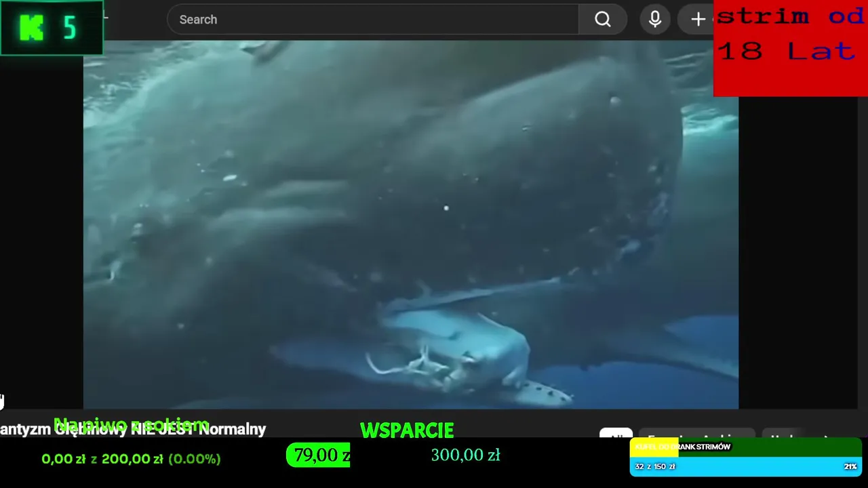Click the green '79,00 zł' amount bar
Screen dimensions: 868x488
[318, 455]
